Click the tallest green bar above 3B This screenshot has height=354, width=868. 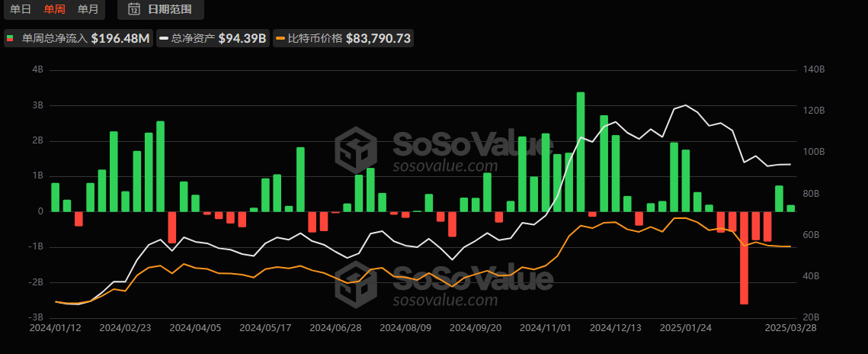(581, 152)
